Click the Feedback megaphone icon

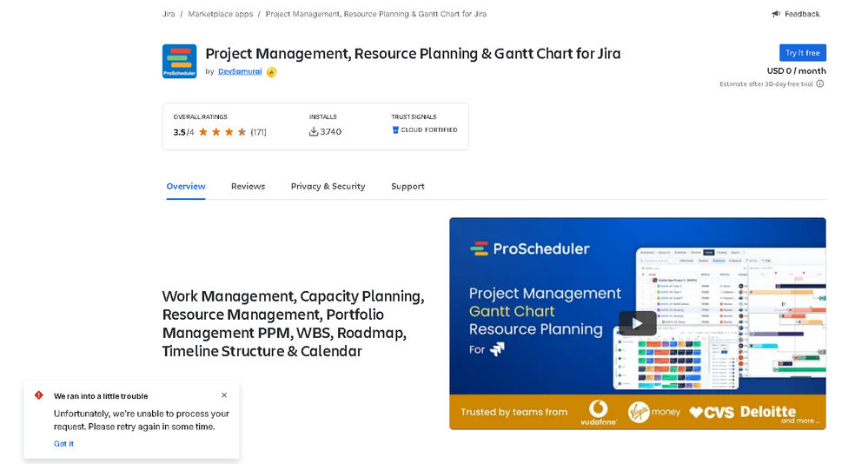pyautogui.click(x=776, y=14)
